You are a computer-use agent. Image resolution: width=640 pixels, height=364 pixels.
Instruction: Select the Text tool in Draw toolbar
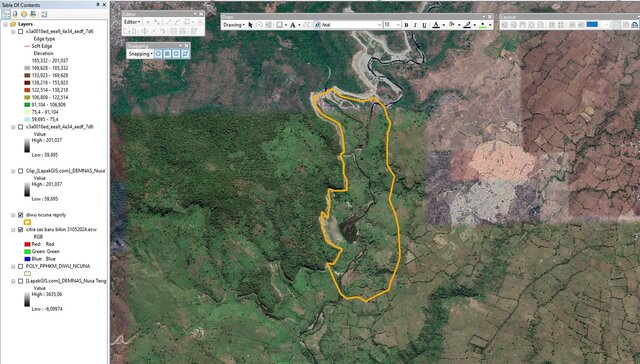pyautogui.click(x=293, y=25)
